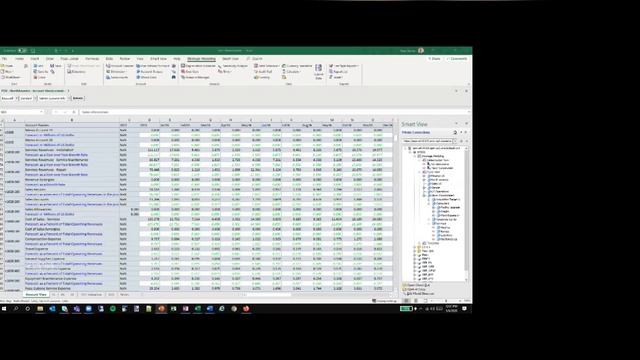Open the File tab
This screenshot has width=640, height=360.
(4, 59)
